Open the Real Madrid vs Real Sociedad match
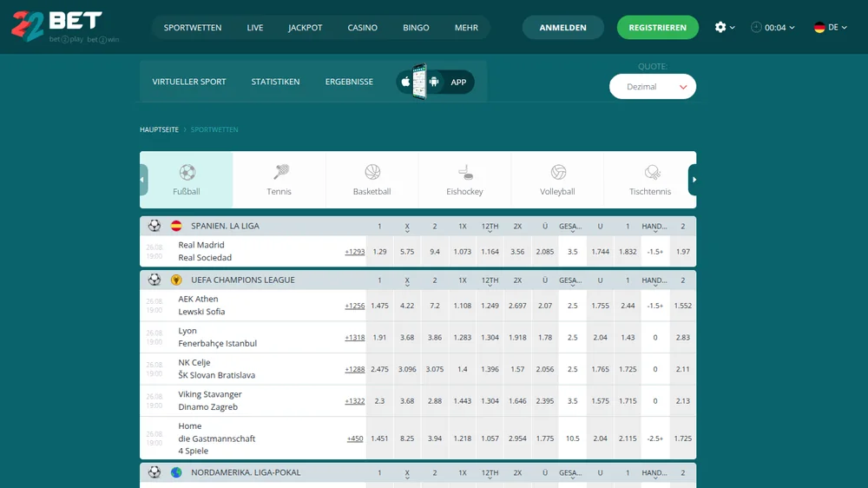 [205, 251]
